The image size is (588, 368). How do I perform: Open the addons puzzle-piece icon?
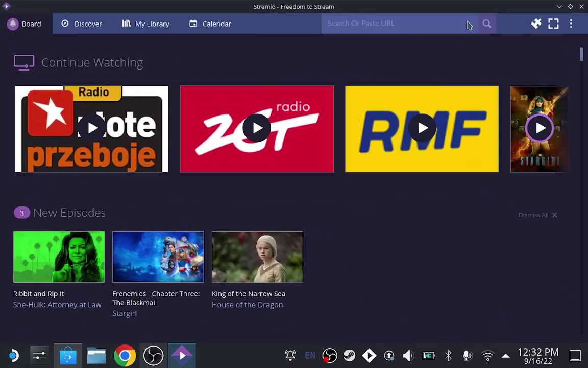click(x=536, y=24)
